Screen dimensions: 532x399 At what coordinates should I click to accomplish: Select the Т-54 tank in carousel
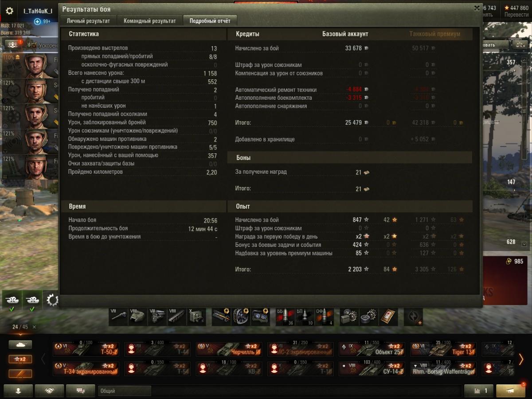157,369
